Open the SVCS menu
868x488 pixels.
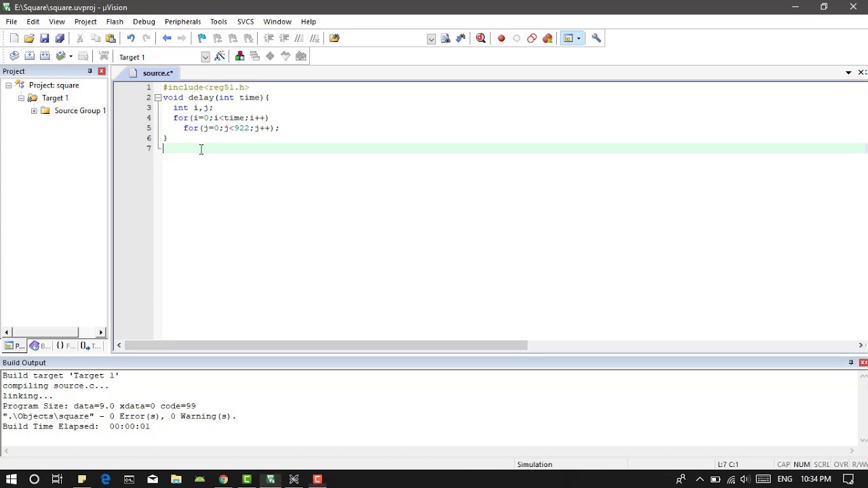(245, 22)
